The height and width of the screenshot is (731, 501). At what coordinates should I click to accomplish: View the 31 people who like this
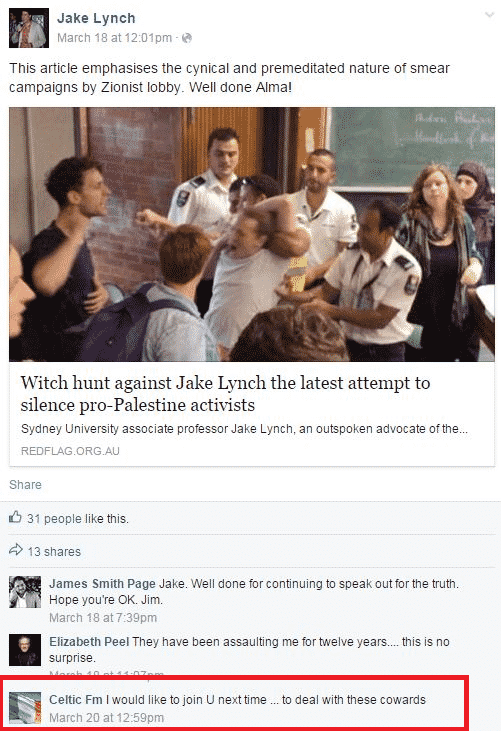point(78,518)
